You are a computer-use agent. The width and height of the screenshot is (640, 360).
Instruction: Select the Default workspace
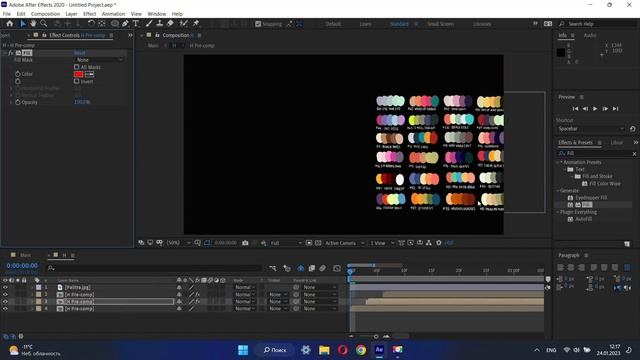coord(333,24)
